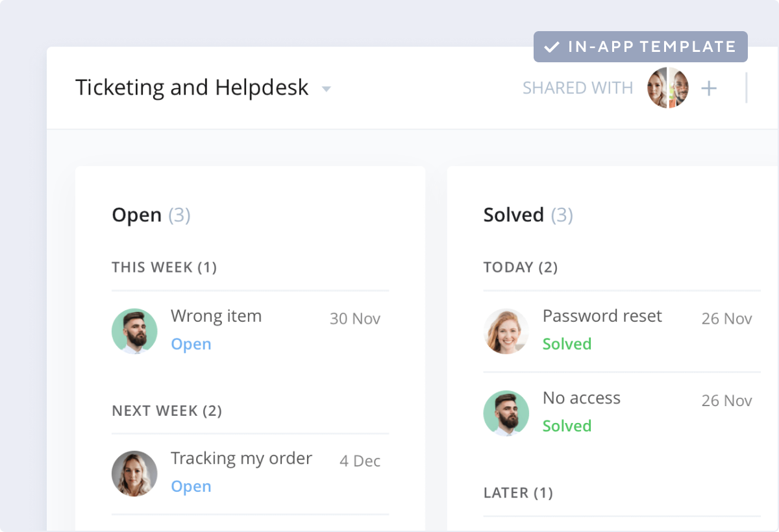Click bearded man avatar on No access

[506, 413]
